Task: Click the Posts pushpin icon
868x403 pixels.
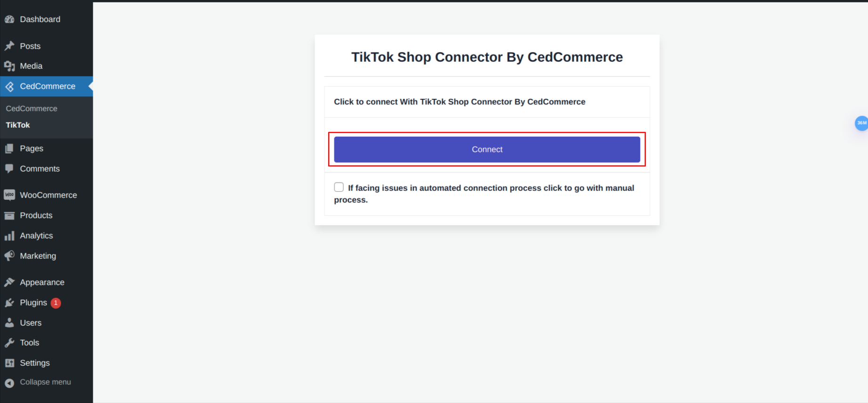Action: 9,46
